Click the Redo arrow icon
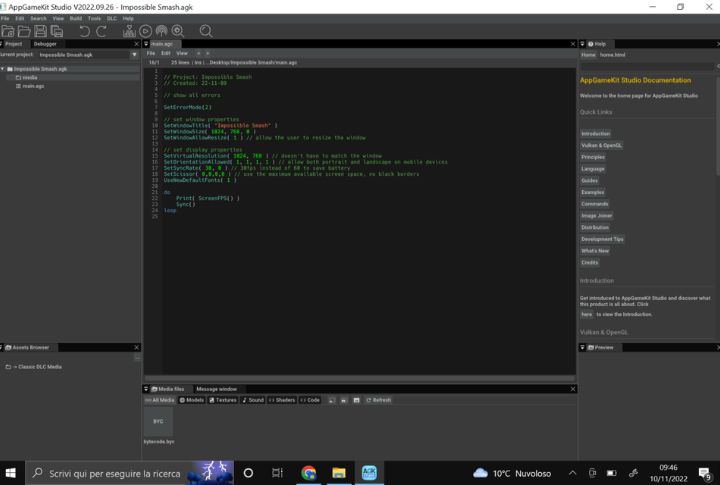The image size is (720, 485). tap(101, 32)
